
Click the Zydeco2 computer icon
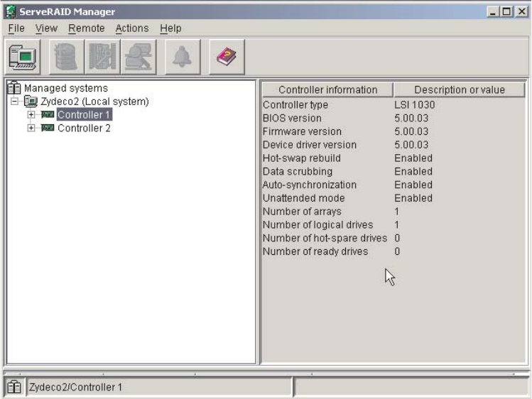30,102
